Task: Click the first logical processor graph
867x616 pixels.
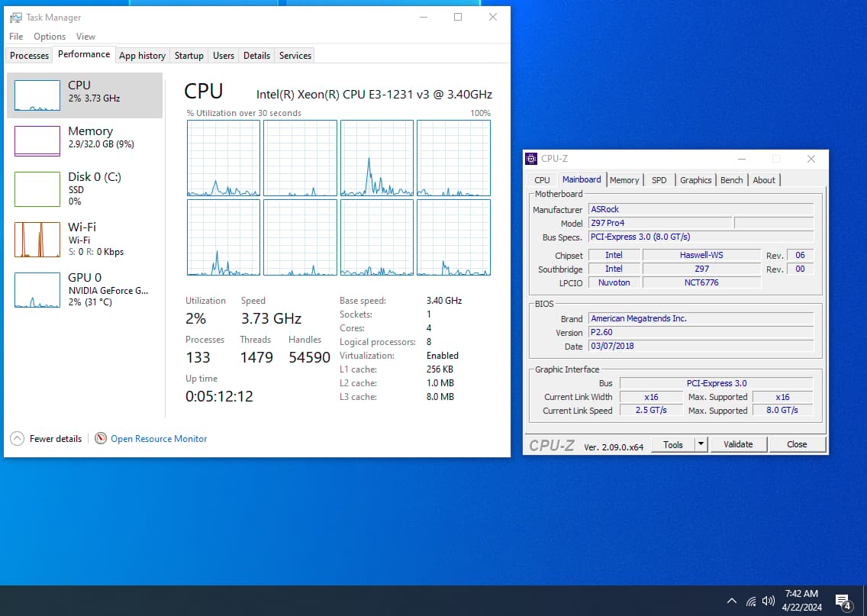Action: pyautogui.click(x=224, y=158)
